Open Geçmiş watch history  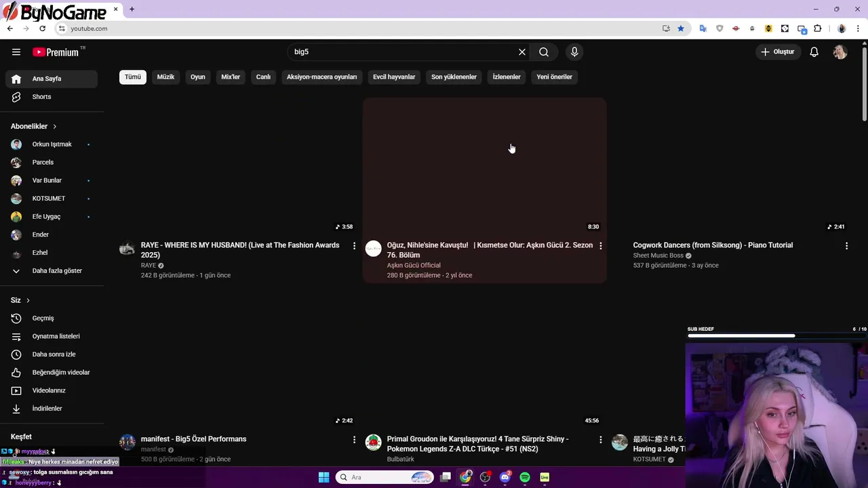click(52, 319)
